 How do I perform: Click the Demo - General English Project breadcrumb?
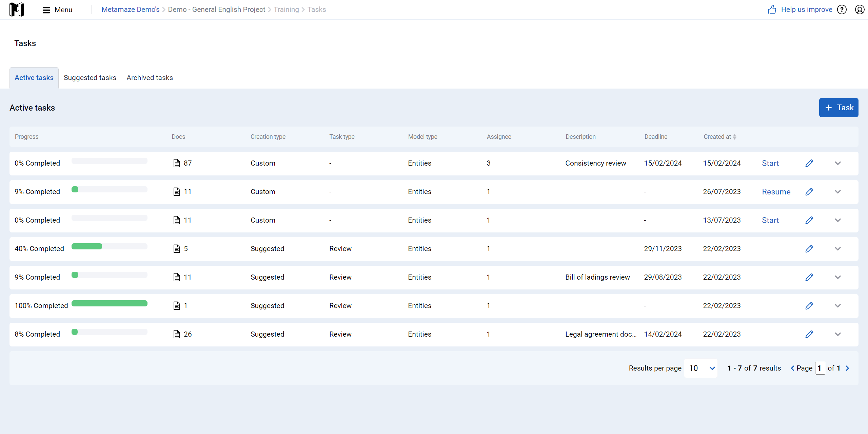coord(216,10)
